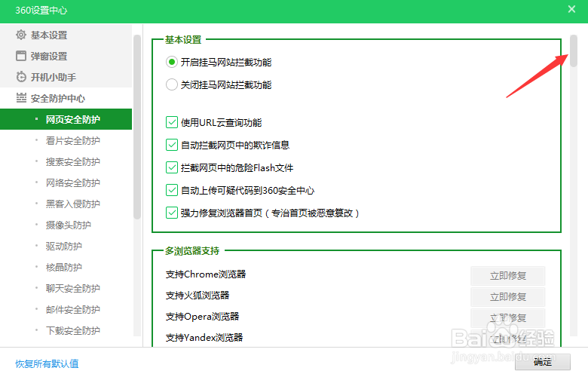Open 基本设置 in the sidebar
Image resolution: width=588 pixels, height=377 pixels.
tap(66, 35)
